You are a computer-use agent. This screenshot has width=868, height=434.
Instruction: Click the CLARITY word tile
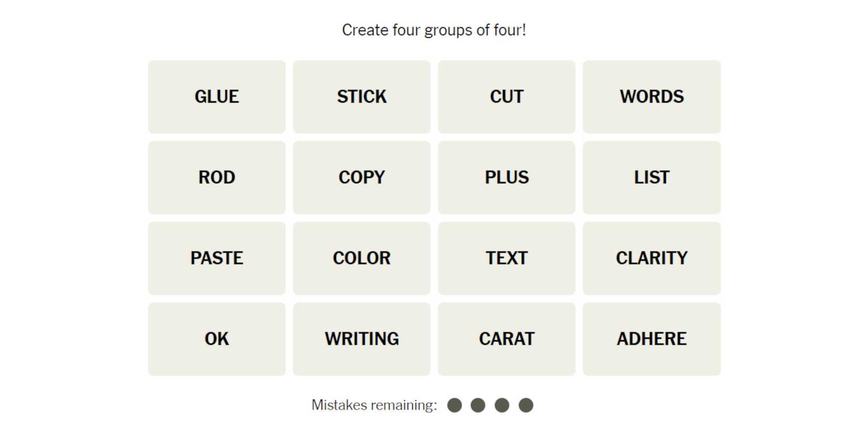point(651,258)
